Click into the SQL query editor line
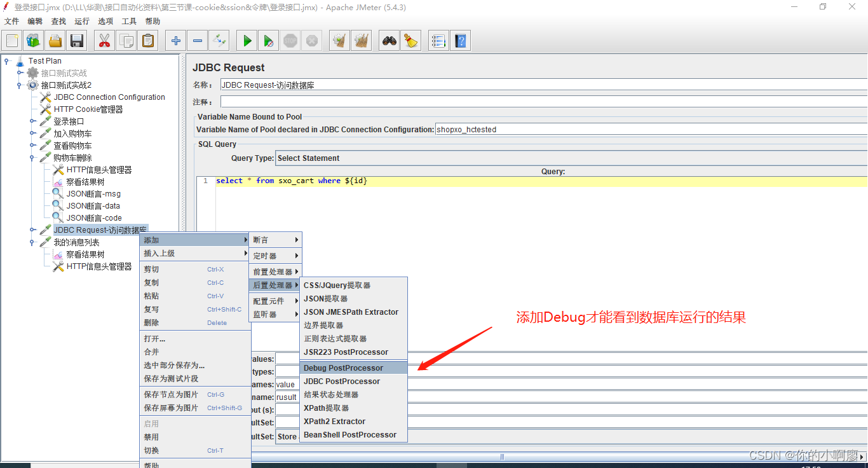This screenshot has height=468, width=868. [541, 181]
